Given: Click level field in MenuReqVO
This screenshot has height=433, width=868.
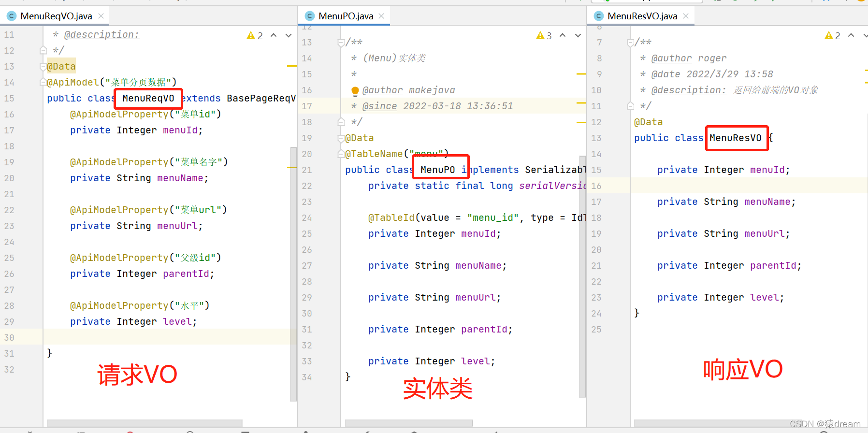Looking at the screenshot, I should [177, 322].
